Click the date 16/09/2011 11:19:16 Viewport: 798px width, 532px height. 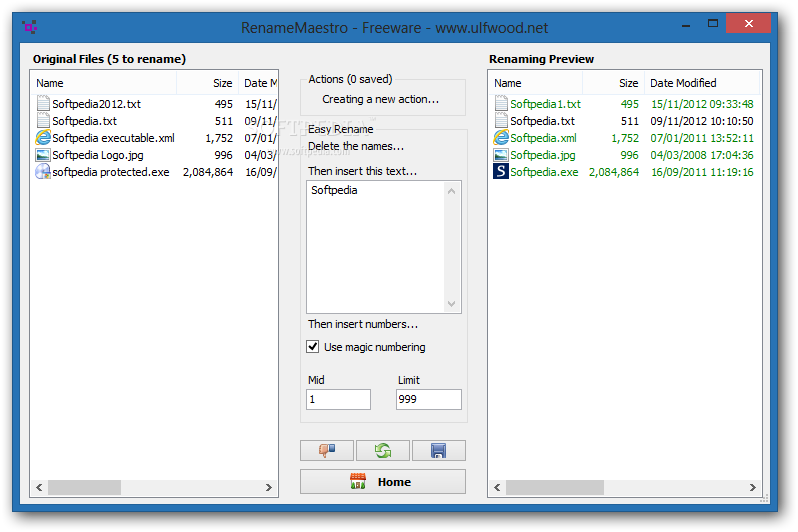pyautogui.click(x=702, y=172)
